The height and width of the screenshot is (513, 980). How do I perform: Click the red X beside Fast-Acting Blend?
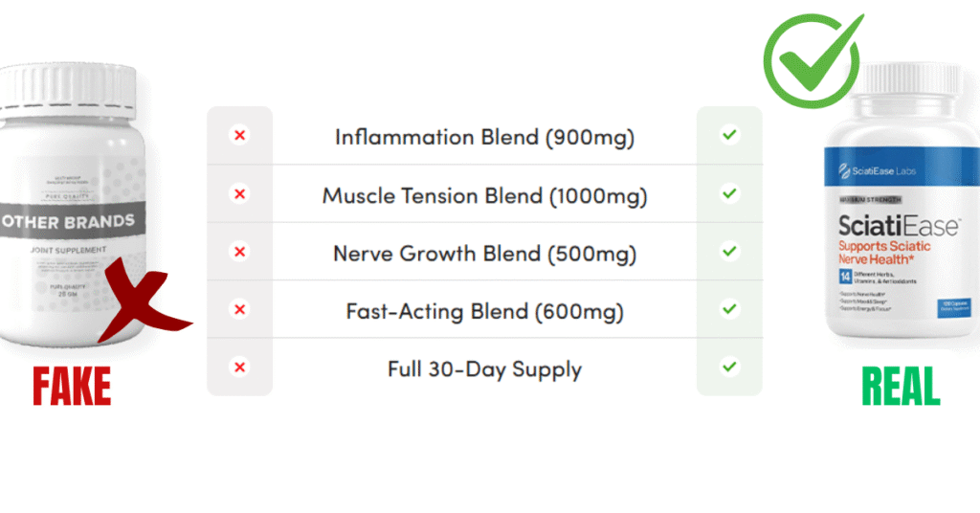pos(239,309)
